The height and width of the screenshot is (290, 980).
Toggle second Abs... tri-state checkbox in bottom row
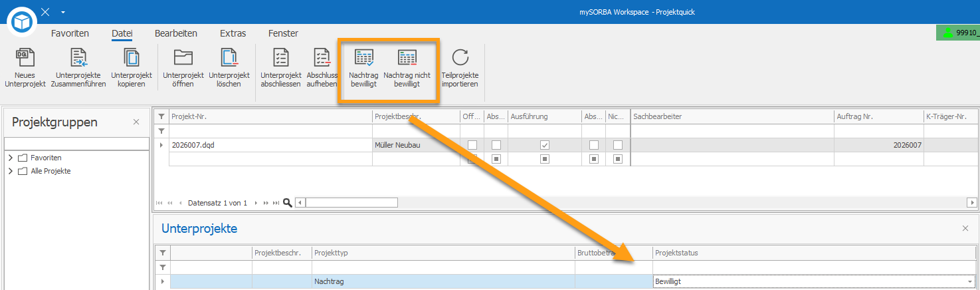[594, 159]
